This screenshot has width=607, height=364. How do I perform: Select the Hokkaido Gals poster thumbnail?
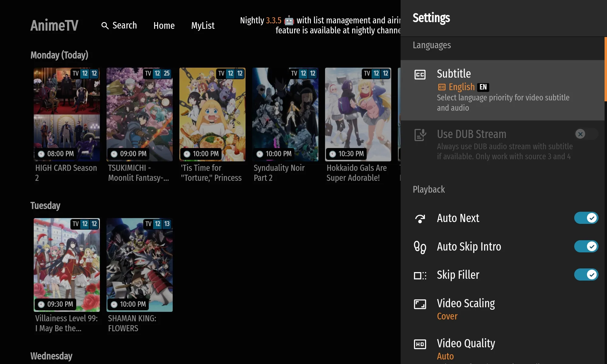tap(358, 114)
